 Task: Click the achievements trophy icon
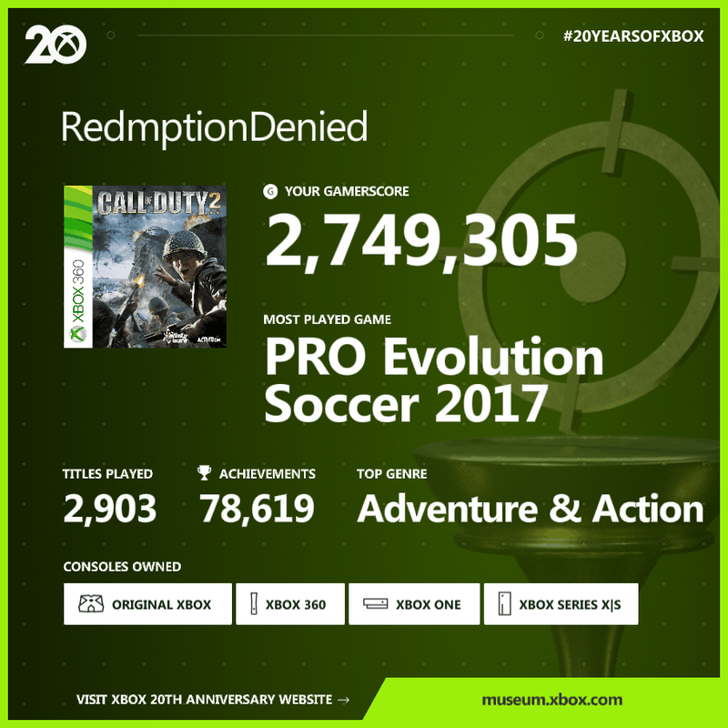click(205, 473)
